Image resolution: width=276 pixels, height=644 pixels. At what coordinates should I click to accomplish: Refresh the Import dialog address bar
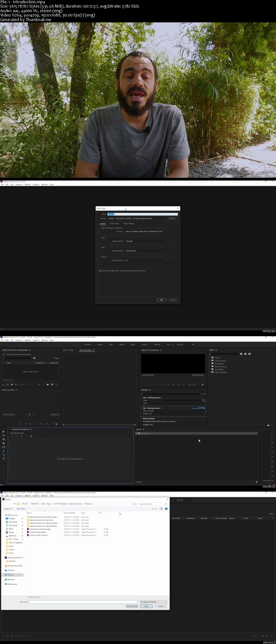point(136,504)
